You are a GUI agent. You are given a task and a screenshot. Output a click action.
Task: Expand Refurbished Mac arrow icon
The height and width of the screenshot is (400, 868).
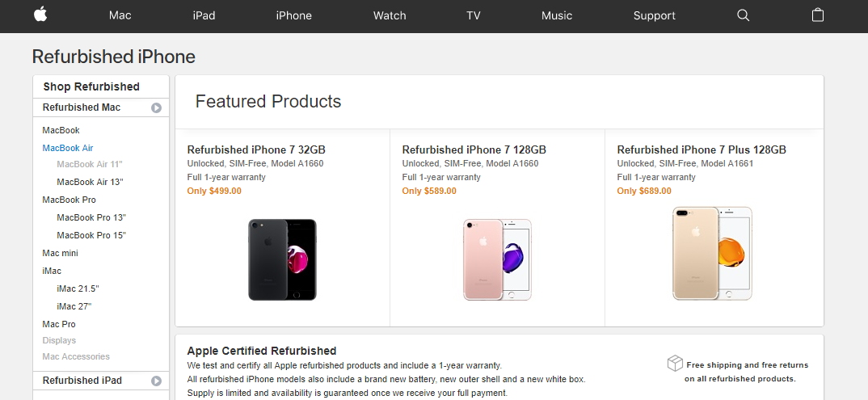[157, 108]
